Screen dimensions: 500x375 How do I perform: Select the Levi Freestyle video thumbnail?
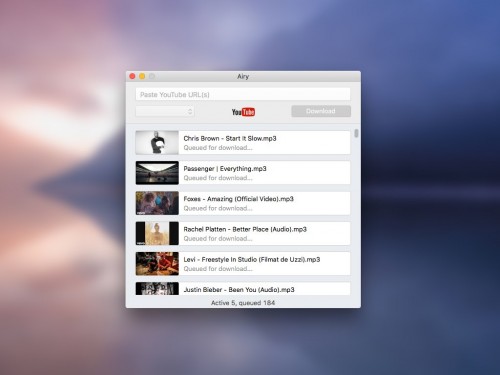click(157, 264)
